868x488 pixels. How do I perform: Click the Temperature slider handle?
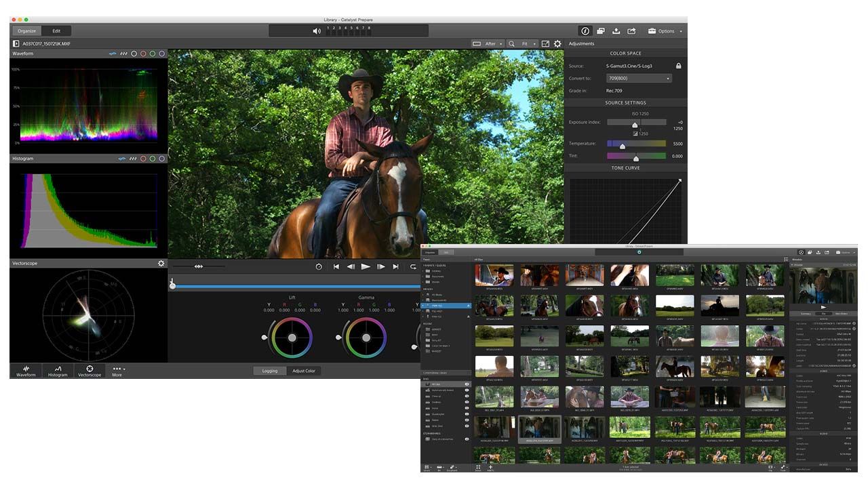pyautogui.click(x=622, y=146)
